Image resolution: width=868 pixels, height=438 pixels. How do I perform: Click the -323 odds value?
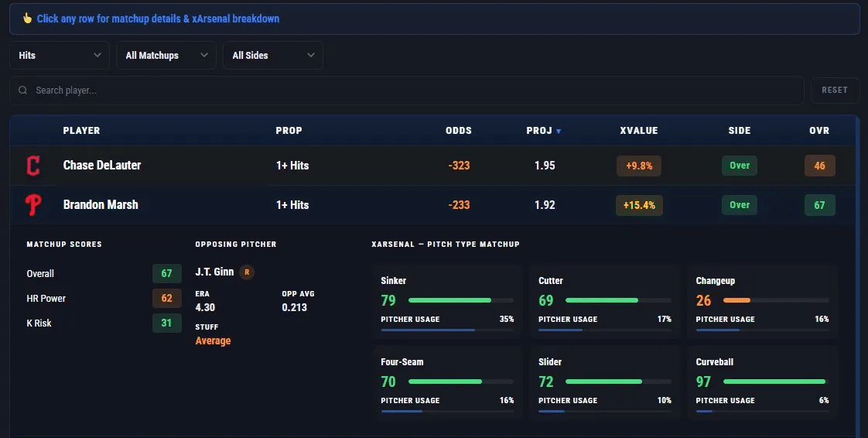pos(459,166)
